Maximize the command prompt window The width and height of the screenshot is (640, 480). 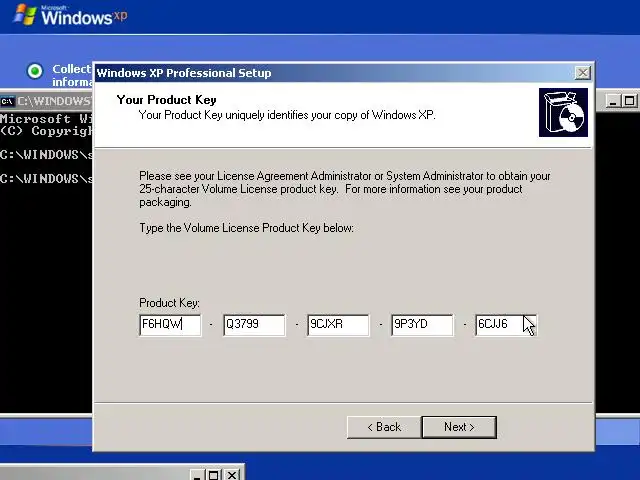(x=629, y=101)
